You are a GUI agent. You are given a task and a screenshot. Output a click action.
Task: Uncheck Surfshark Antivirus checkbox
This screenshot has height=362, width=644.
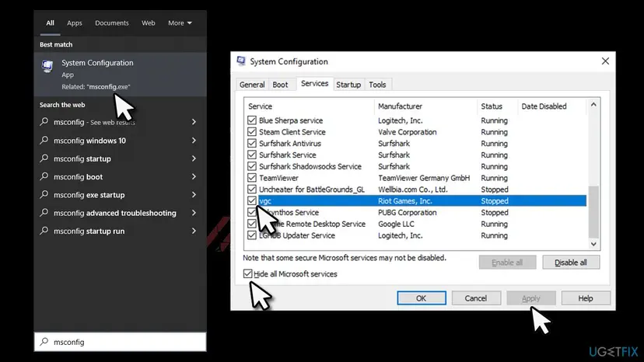coord(252,143)
